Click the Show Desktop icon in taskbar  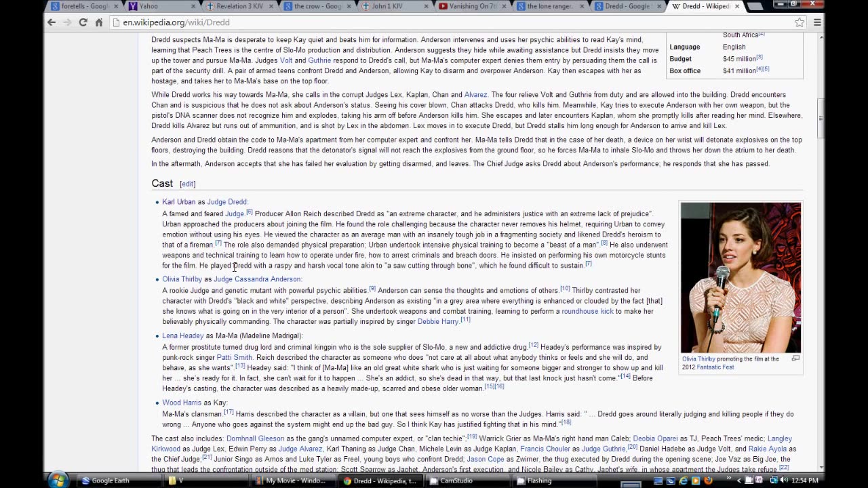(x=658, y=481)
